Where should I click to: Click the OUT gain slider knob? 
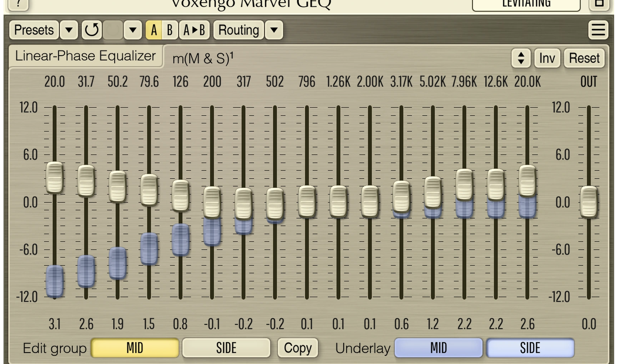click(589, 202)
